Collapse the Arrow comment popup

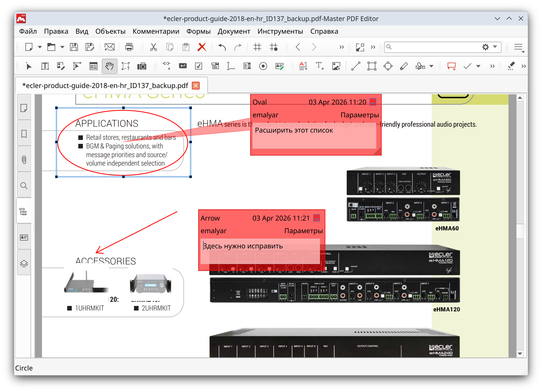pyautogui.click(x=316, y=218)
